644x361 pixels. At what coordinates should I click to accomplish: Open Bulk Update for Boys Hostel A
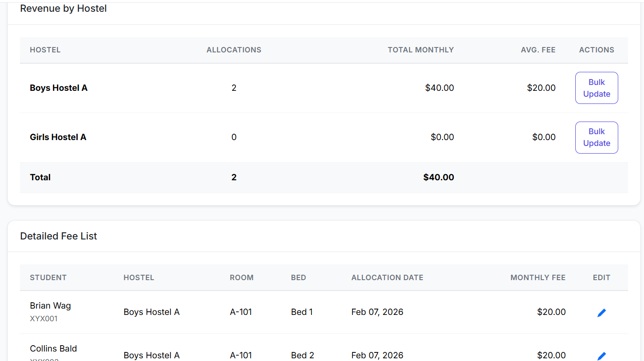[597, 88]
